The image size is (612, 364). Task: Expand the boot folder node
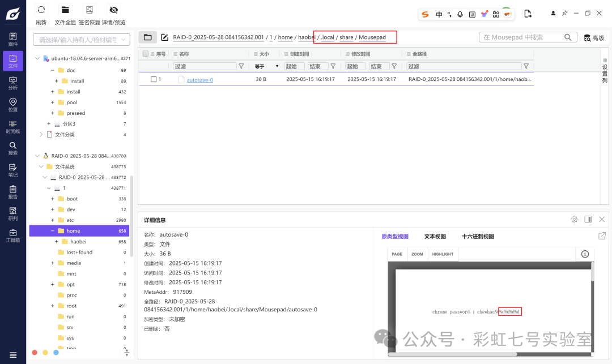(x=52, y=199)
